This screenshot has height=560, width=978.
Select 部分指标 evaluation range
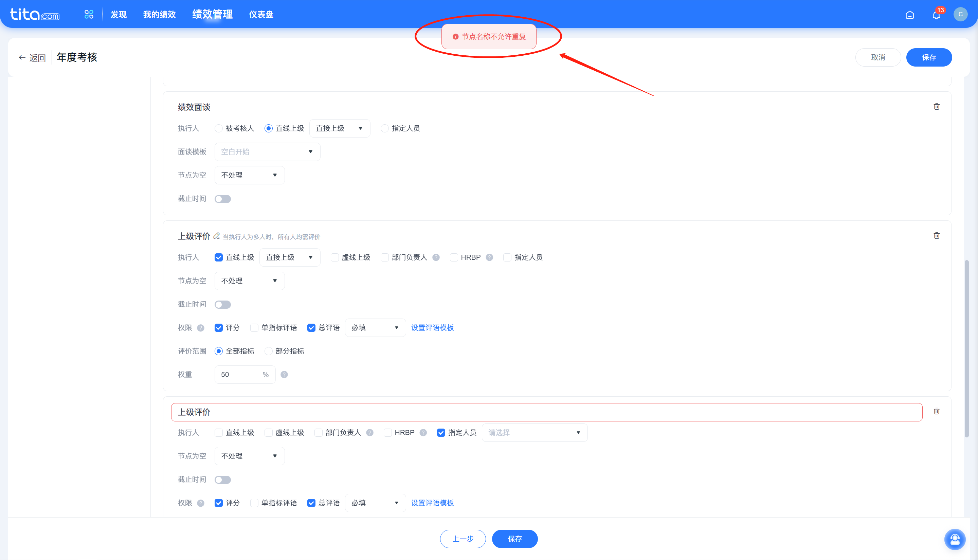(268, 351)
